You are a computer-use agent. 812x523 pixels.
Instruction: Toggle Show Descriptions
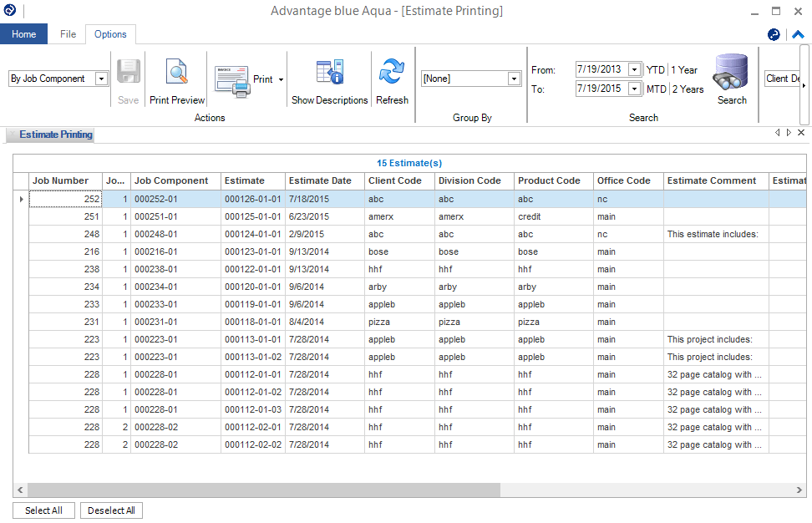coord(329,80)
